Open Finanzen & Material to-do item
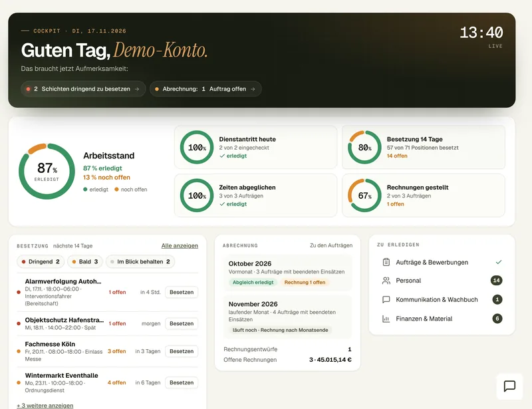Screen dimensions: 532x409 coord(442,319)
